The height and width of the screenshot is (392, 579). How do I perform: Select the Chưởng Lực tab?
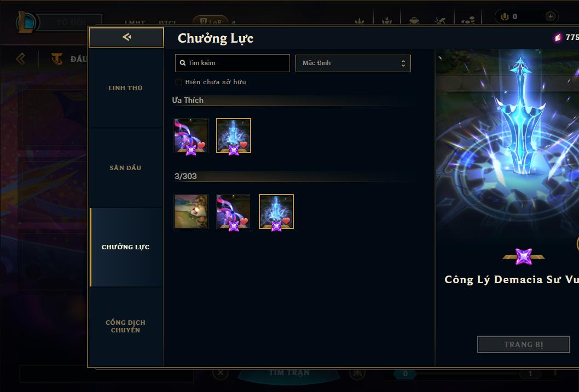125,247
